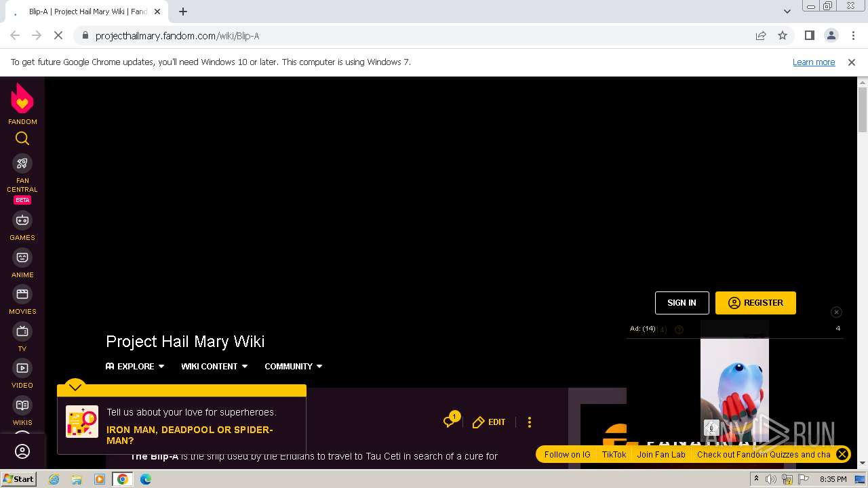The height and width of the screenshot is (488, 868).
Task: Open Project Hail Mary Wiki title link
Action: [185, 341]
